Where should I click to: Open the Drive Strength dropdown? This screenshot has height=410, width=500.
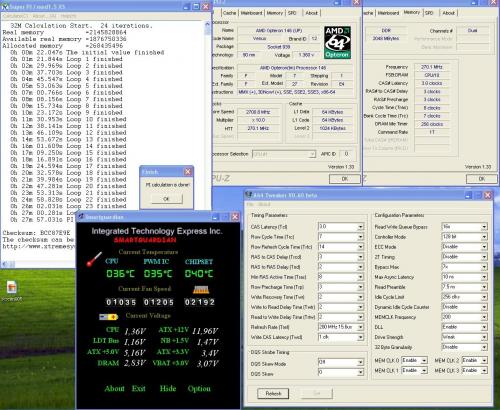point(484,337)
